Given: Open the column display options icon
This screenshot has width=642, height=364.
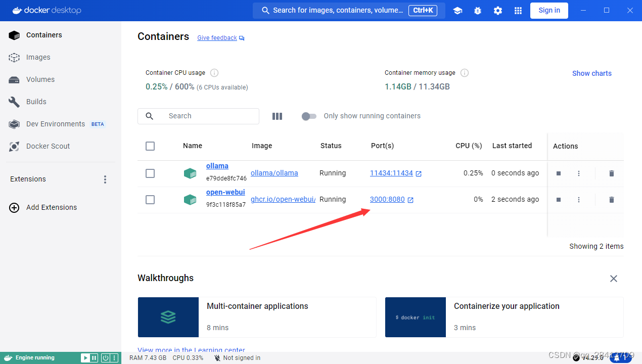Looking at the screenshot, I should point(277,116).
